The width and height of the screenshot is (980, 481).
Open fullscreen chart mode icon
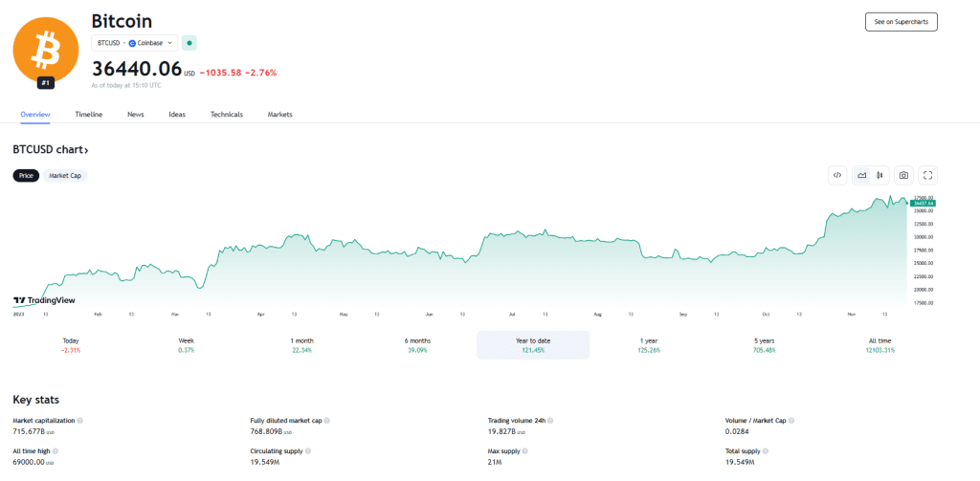click(x=927, y=175)
